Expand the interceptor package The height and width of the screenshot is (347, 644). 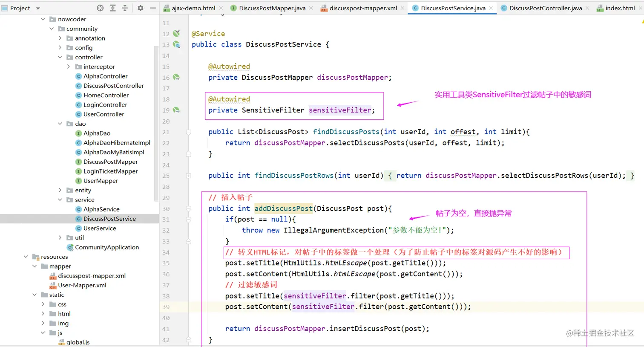[x=69, y=67]
